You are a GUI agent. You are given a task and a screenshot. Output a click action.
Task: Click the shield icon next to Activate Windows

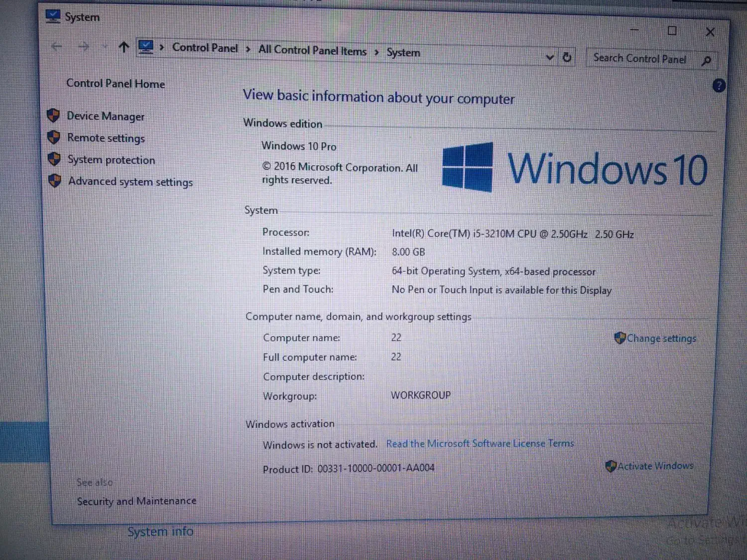611,466
